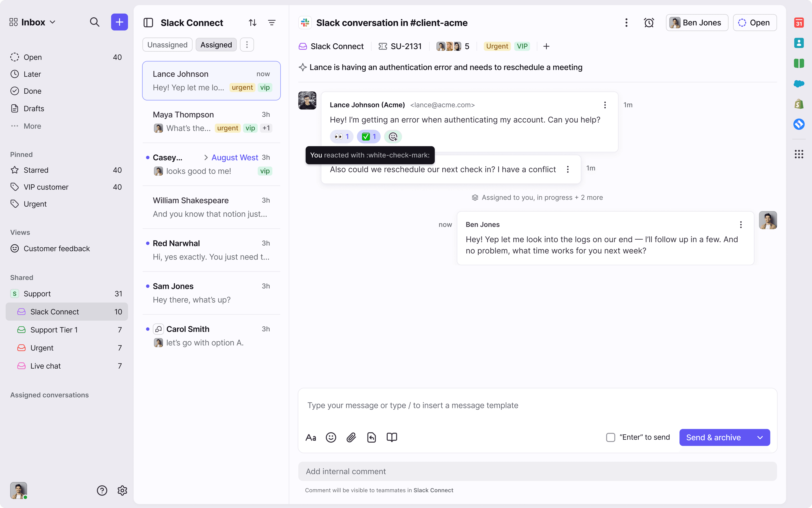812x508 pixels.
Task: Open emoji picker in composer
Action: point(331,438)
